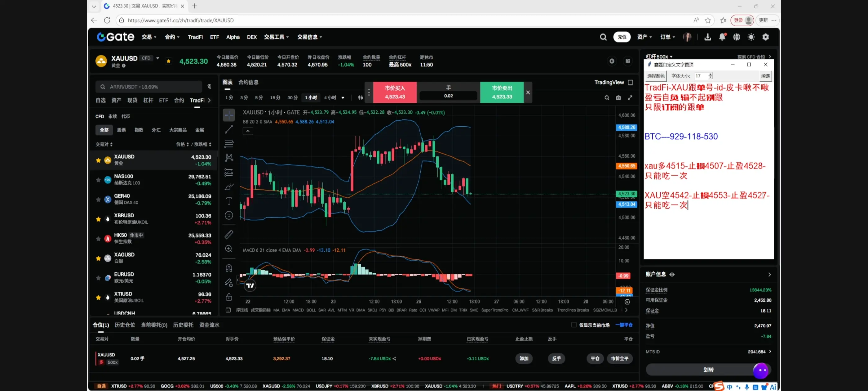Screen dimensions: 868x391
Task: Open the 资产 dropdown
Action: 644,37
